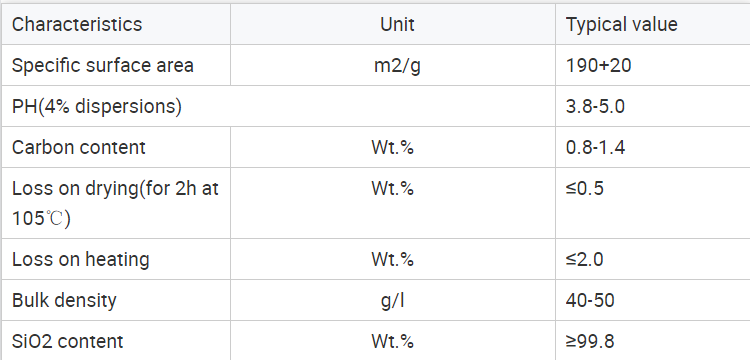Select the 3.8-5.0 value cell
The width and height of the screenshot is (750, 360).
click(x=653, y=106)
